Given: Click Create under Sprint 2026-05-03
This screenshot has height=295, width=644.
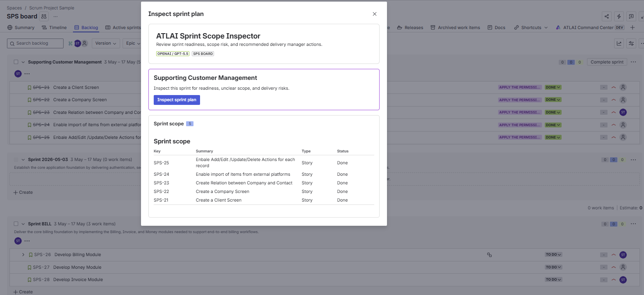Looking at the screenshot, I should 23,193.
